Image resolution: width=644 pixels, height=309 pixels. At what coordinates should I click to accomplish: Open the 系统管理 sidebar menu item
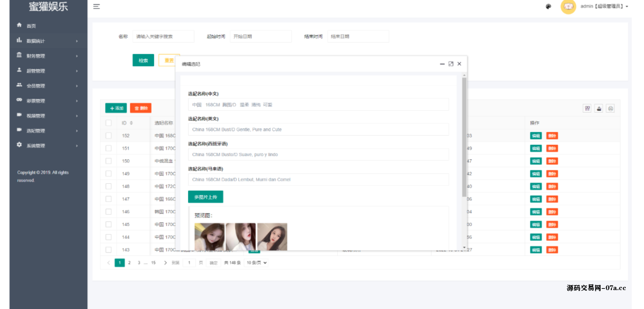[x=47, y=145]
